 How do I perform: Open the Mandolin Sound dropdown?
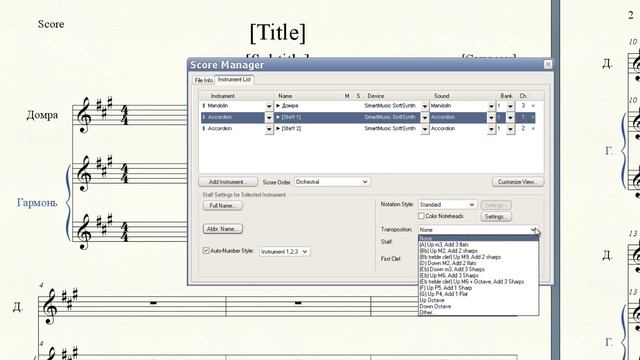(491, 106)
